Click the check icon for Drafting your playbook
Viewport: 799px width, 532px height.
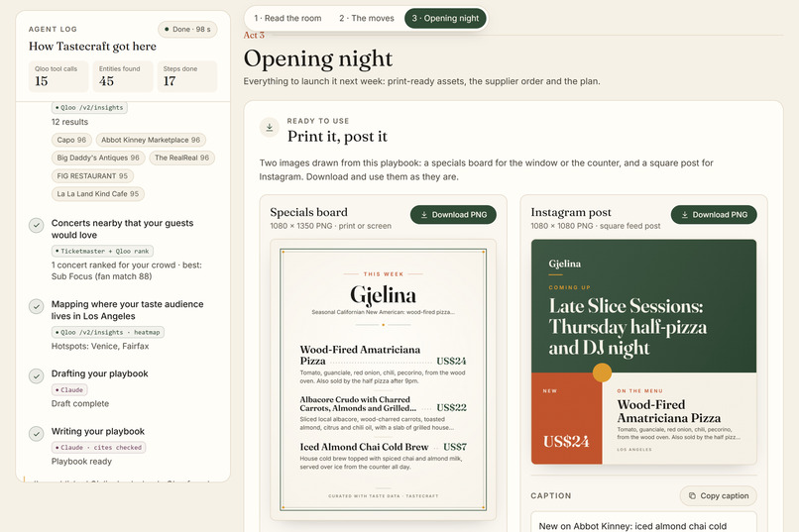[36, 375]
